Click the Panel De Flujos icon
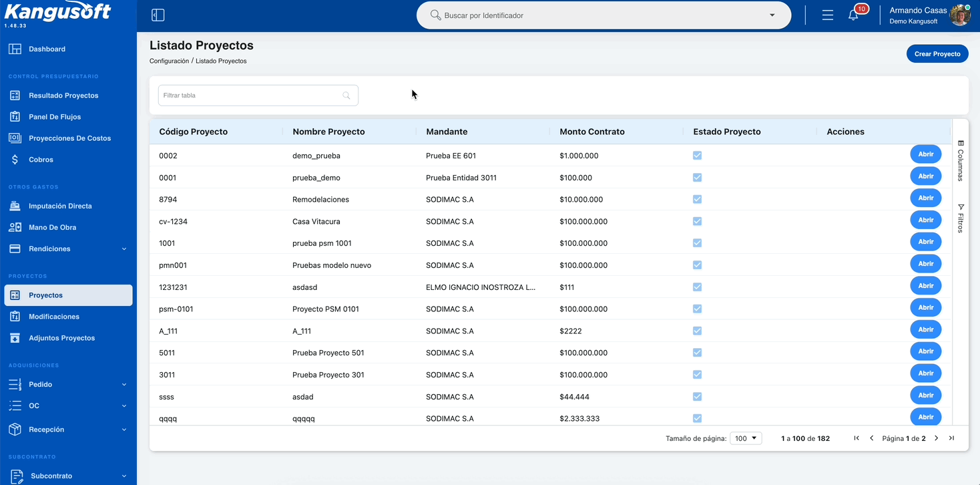 point(15,117)
